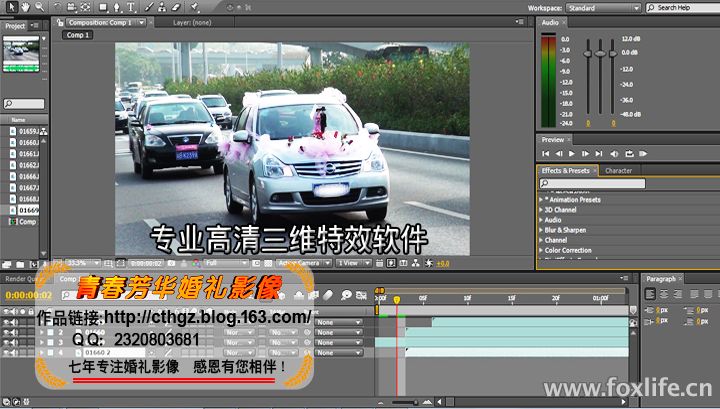
Task: Select the Zoom magnifier tool
Action: coord(39,6)
